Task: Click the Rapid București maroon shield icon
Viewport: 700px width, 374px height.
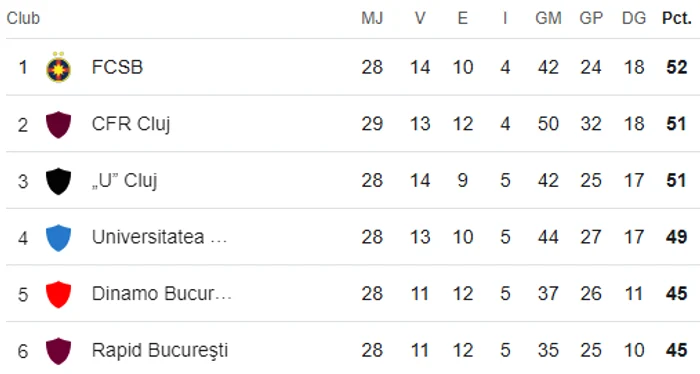Action: [58, 351]
